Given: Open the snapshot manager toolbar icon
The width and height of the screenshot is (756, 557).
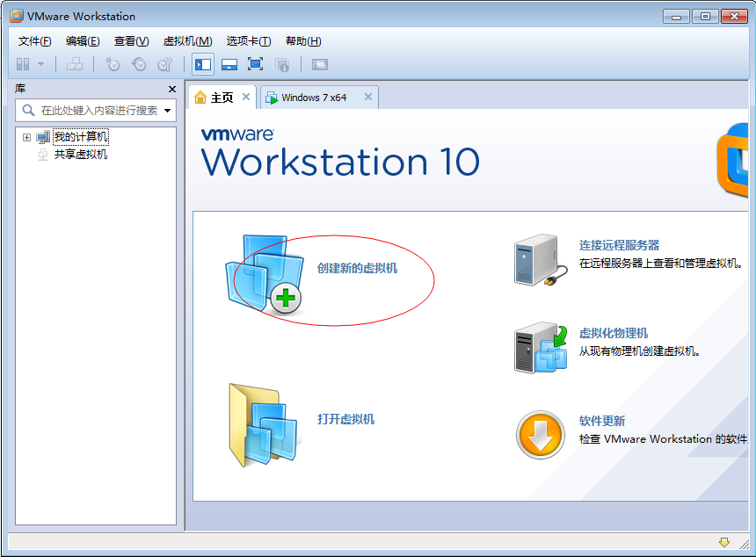Looking at the screenshot, I should 165,64.
